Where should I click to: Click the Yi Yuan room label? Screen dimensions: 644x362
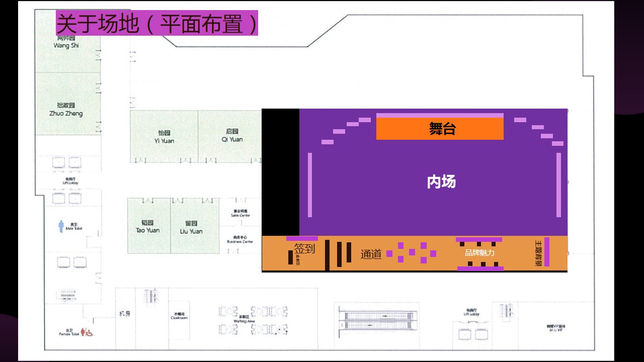[x=164, y=137]
